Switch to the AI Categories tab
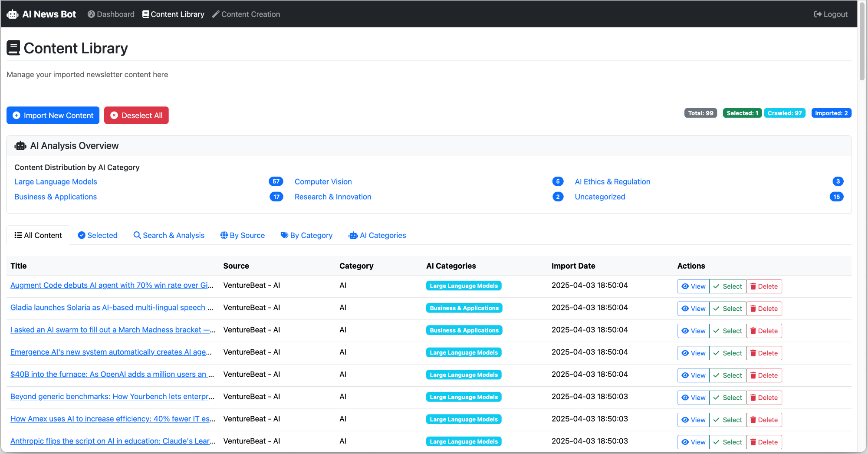The width and height of the screenshot is (868, 454). [377, 235]
